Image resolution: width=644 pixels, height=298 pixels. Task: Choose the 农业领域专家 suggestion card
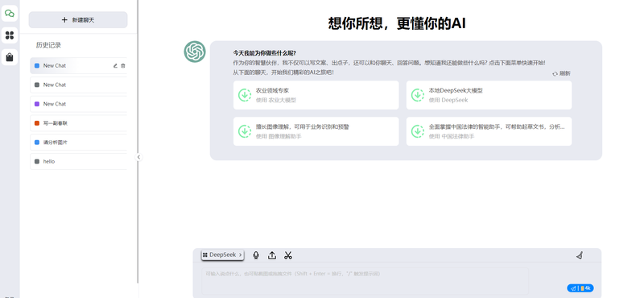click(x=316, y=95)
